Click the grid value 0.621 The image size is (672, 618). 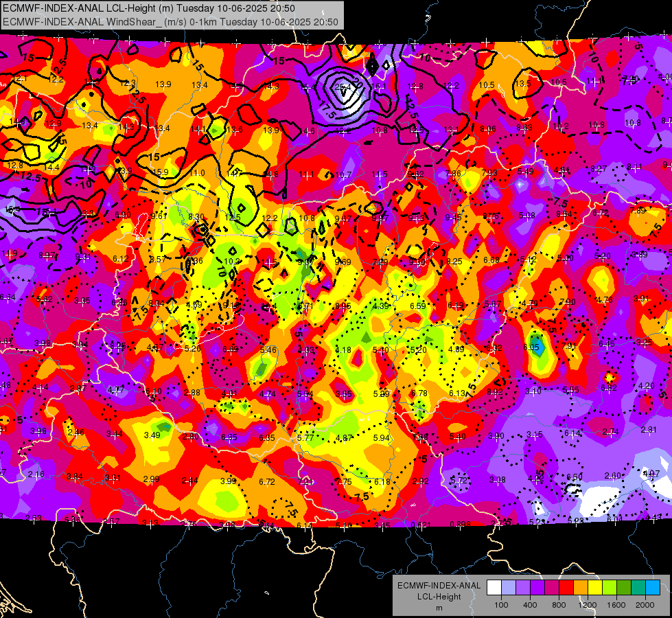tap(421, 525)
